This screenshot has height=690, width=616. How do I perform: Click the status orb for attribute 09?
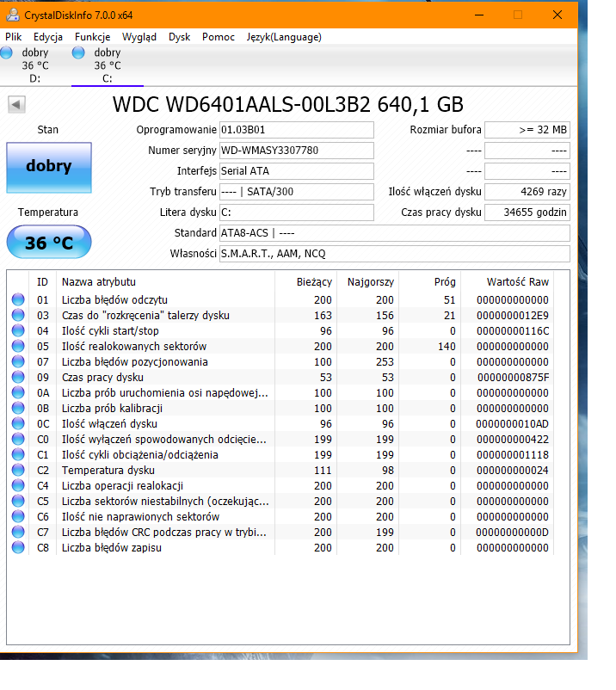pos(18,377)
